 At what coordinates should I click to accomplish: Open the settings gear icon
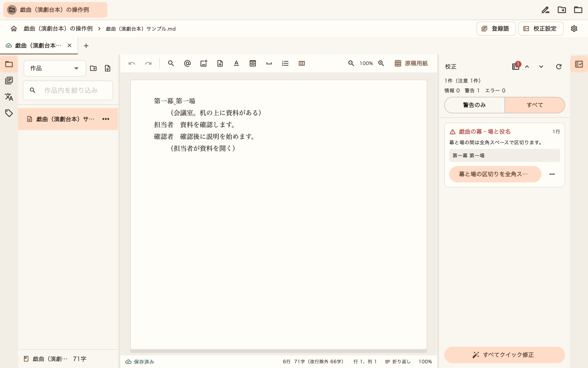(574, 29)
